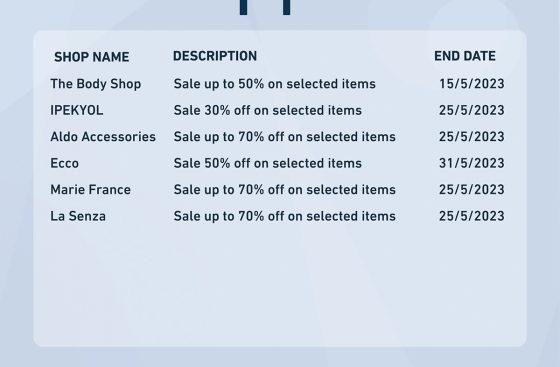Click the DESCRIPTION column header
This screenshot has height=367, width=560.
pyautogui.click(x=215, y=56)
